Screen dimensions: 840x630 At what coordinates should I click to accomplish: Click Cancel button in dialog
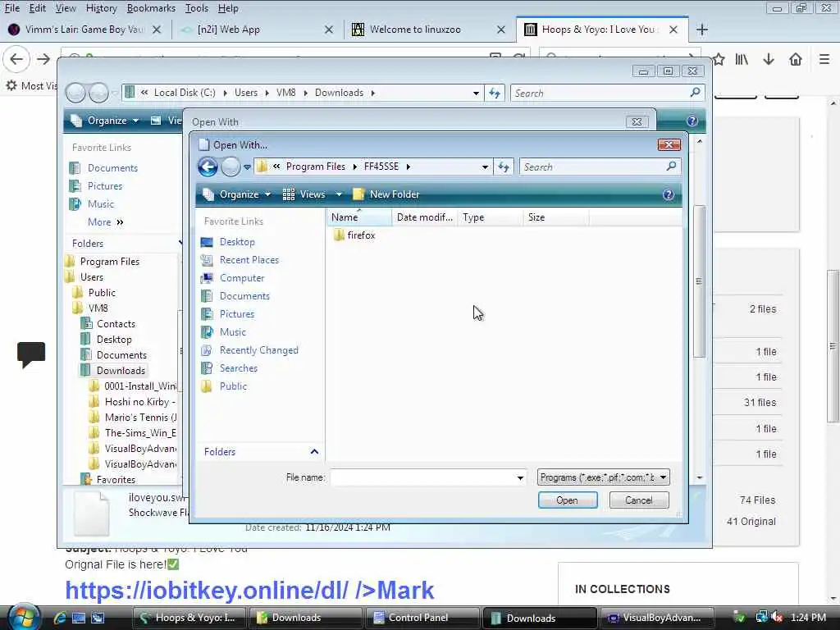pos(639,500)
